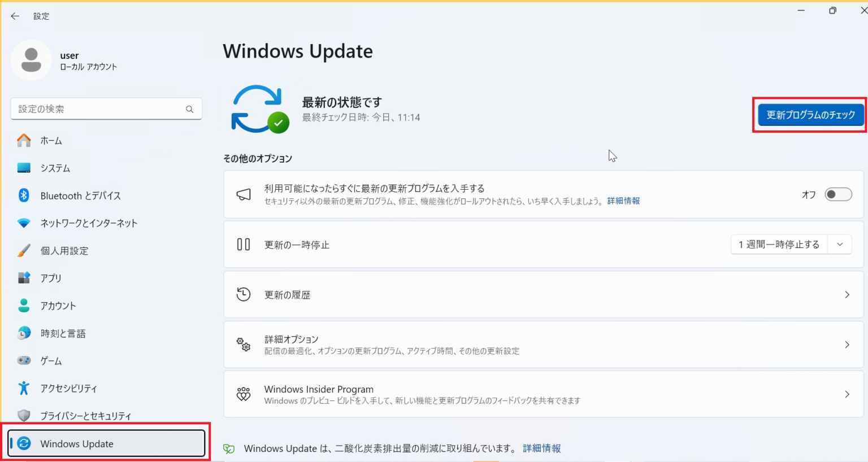Open ゲーム settings from sidebar
This screenshot has height=462, width=868.
(x=51, y=360)
